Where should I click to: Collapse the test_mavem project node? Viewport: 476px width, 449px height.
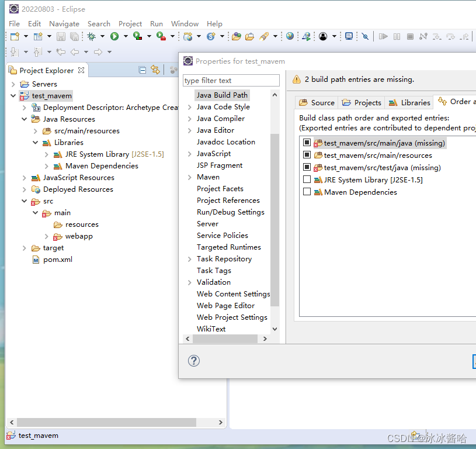click(13, 96)
